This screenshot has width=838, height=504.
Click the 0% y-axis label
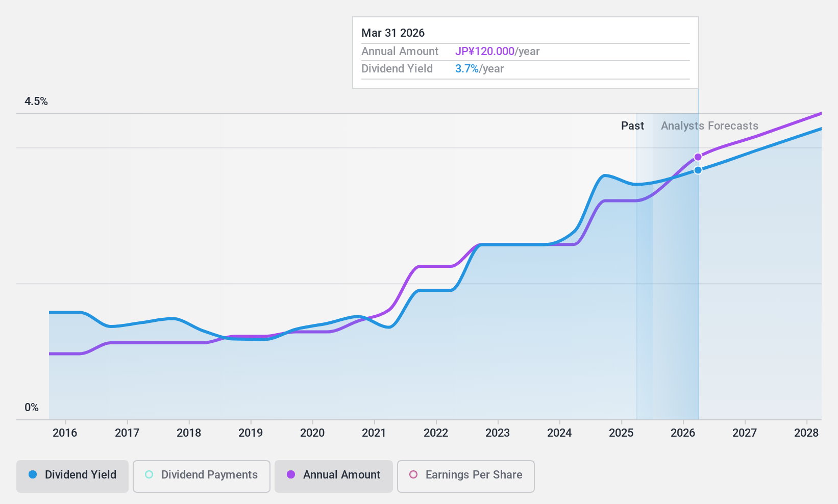click(x=32, y=408)
